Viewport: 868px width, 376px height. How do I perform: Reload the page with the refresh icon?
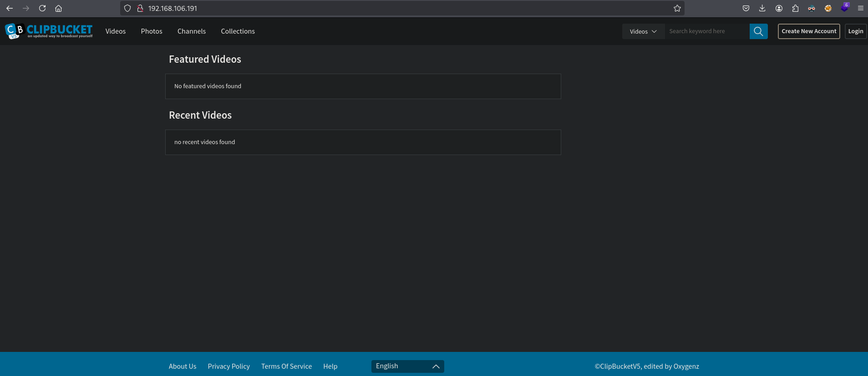point(42,8)
